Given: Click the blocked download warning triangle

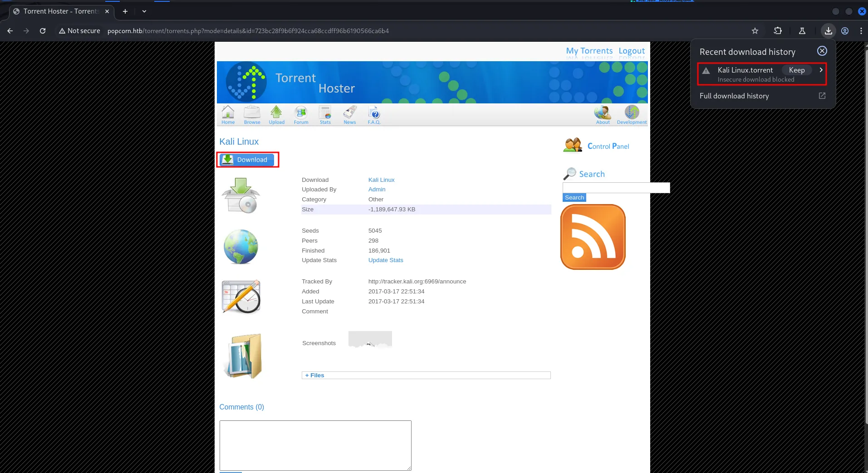Looking at the screenshot, I should tap(706, 71).
